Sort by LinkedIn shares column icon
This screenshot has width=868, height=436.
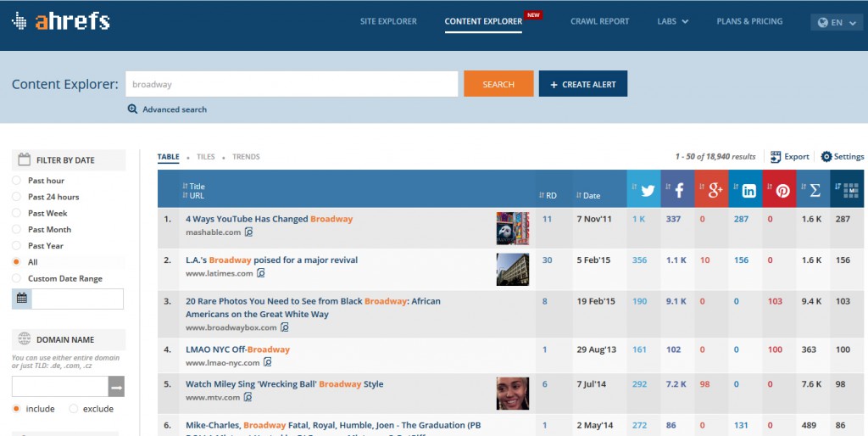coord(749,191)
